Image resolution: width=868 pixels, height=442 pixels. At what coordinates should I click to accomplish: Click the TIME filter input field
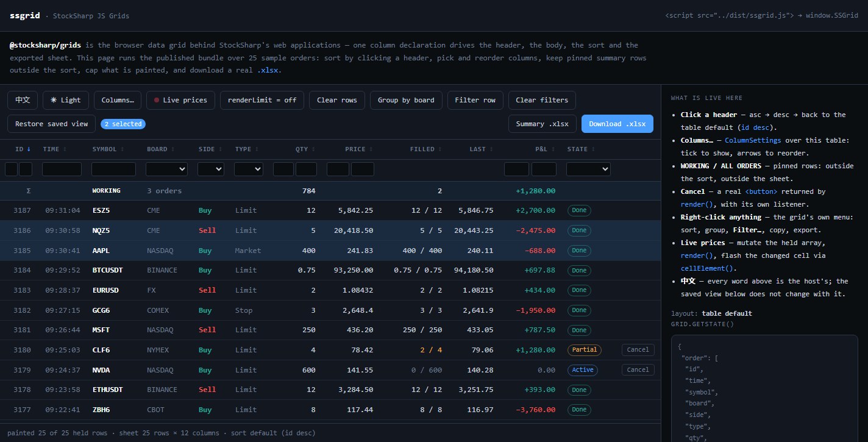62,169
